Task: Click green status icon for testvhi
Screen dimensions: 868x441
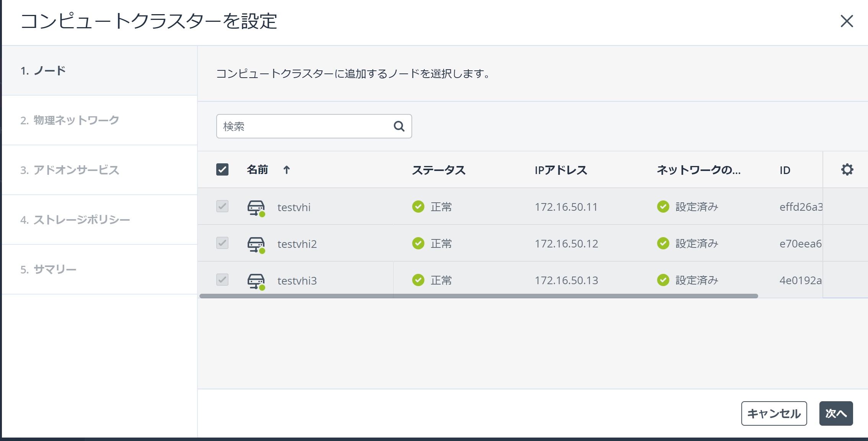Action: coord(418,207)
